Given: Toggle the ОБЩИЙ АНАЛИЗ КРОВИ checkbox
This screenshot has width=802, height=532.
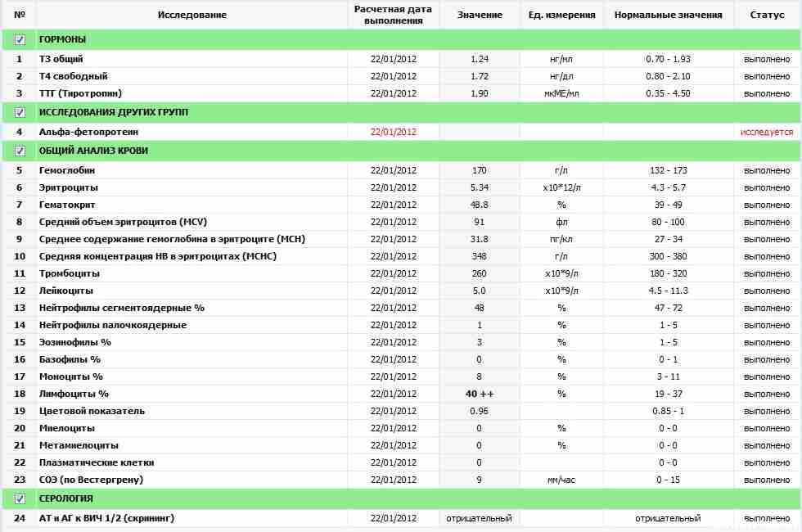Looking at the screenshot, I should (20, 151).
